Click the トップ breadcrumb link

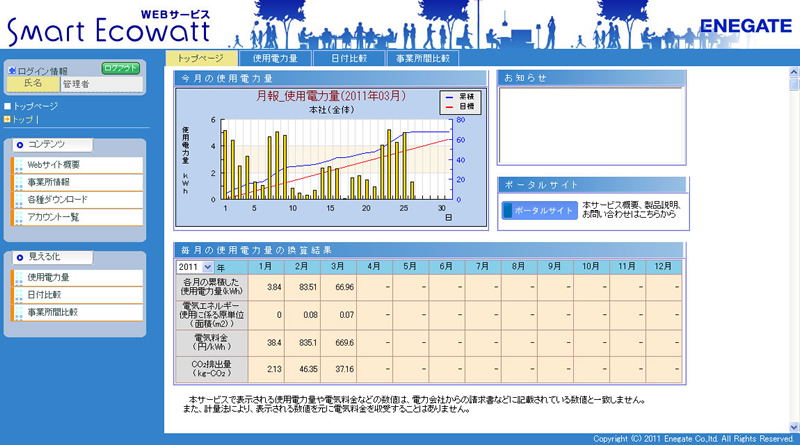pos(22,119)
